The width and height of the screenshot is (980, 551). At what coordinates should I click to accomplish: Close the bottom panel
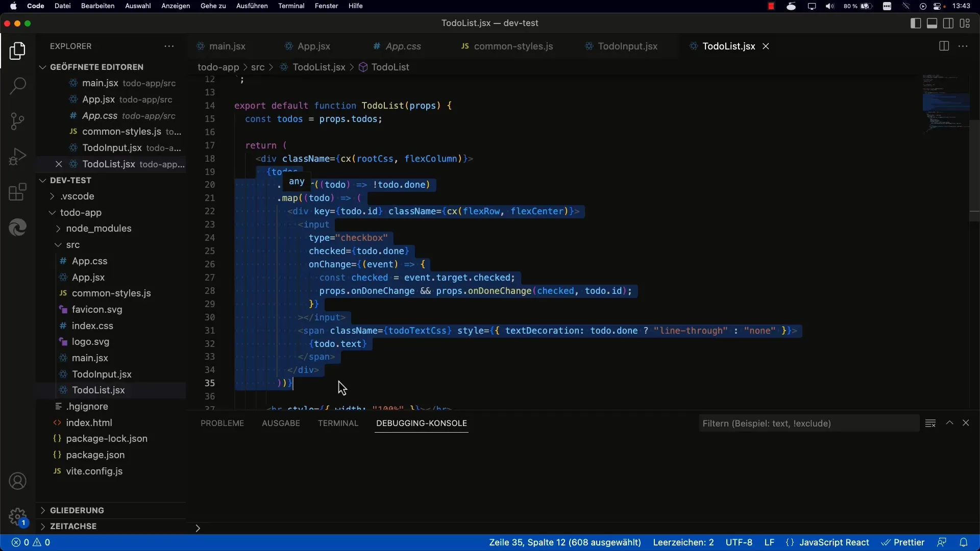(966, 423)
